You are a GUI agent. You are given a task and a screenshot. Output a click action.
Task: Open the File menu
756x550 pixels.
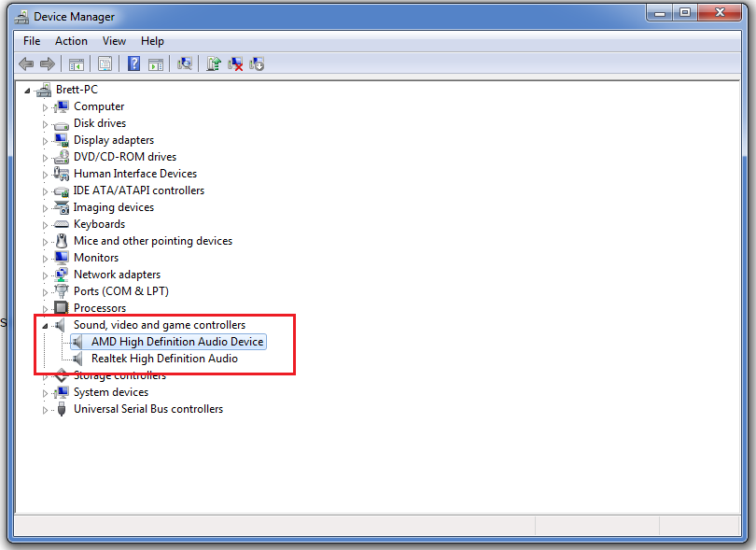(32, 41)
